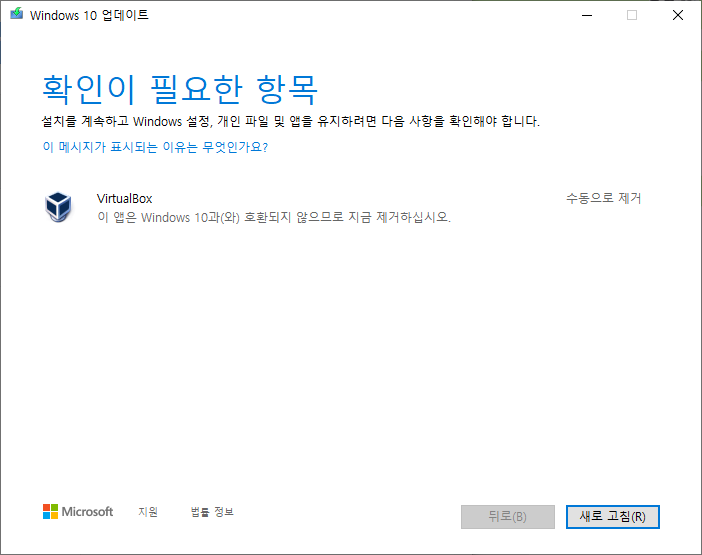Open the '법률 정보' legal link
The width and height of the screenshot is (702, 555).
[212, 512]
